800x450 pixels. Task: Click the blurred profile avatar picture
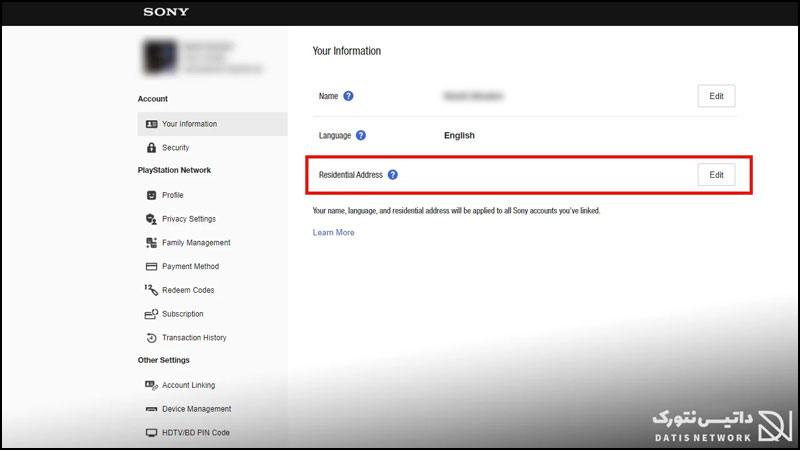(x=157, y=58)
